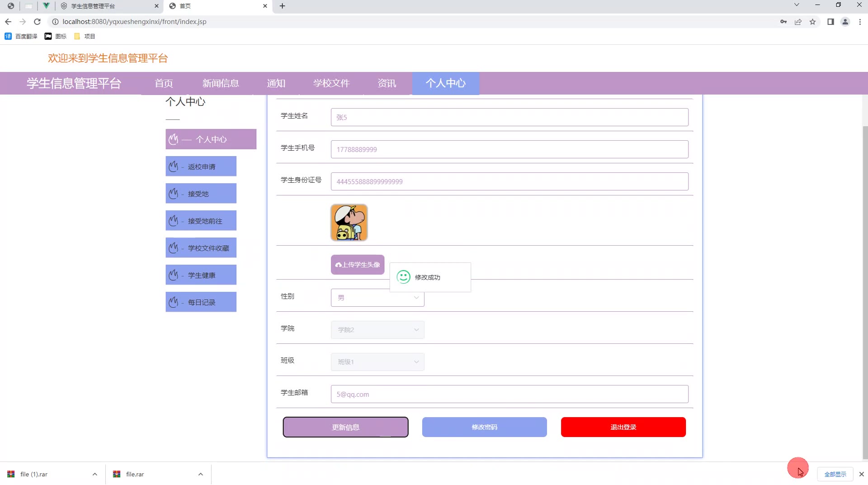The image size is (868, 485).
Task: Click the 上传学生头像 upload button
Action: click(358, 265)
